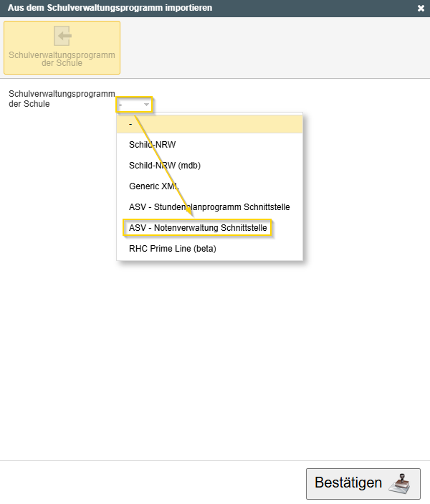Select RHC Prime Line (beta) option
Screen dimensions: 430x504
[172, 249]
